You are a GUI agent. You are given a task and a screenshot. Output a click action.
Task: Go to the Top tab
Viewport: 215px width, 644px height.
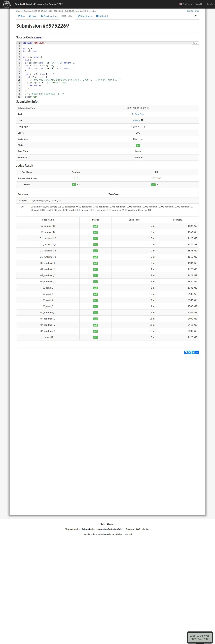pyautogui.click(x=21, y=16)
